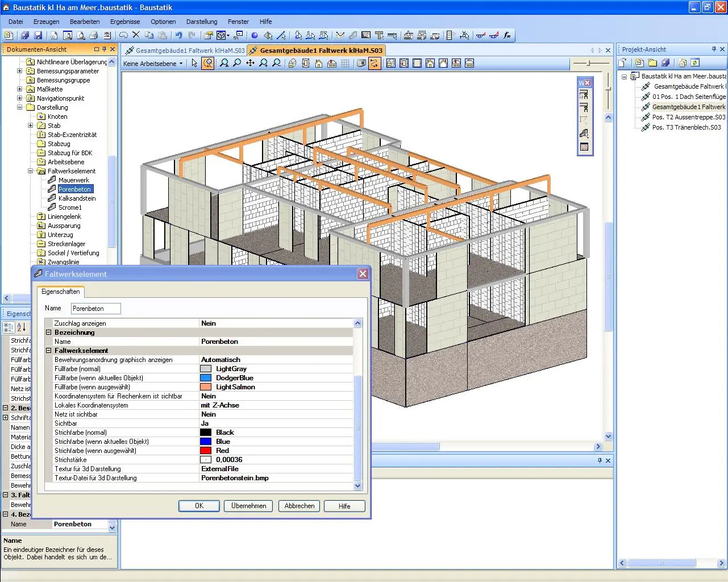Click the alphabetical sort icon in Eigenschaften panel
The width and height of the screenshot is (728, 582).
[x=22, y=327]
